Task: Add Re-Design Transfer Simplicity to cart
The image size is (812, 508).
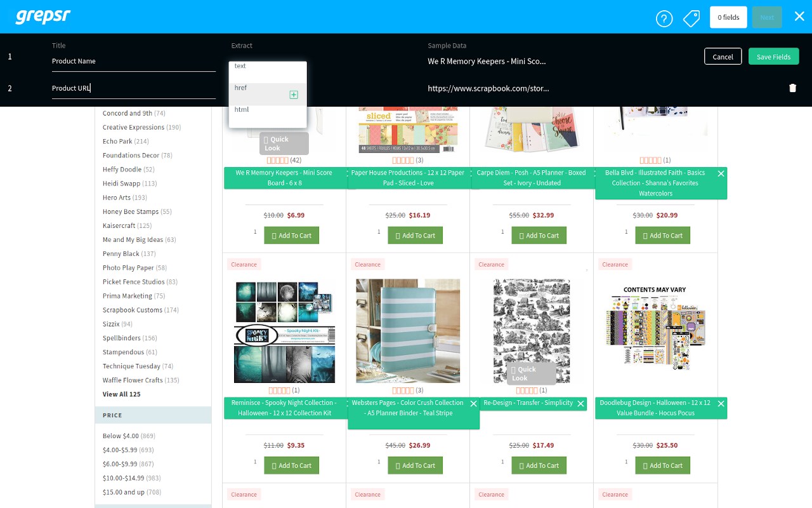Action: pos(539,465)
